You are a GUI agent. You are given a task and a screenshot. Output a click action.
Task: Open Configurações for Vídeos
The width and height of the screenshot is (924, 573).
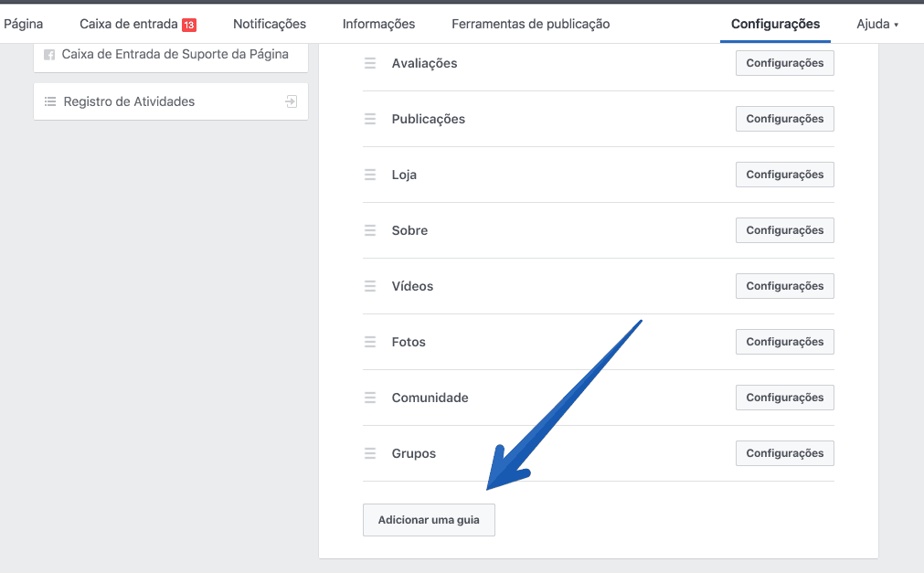(x=785, y=286)
